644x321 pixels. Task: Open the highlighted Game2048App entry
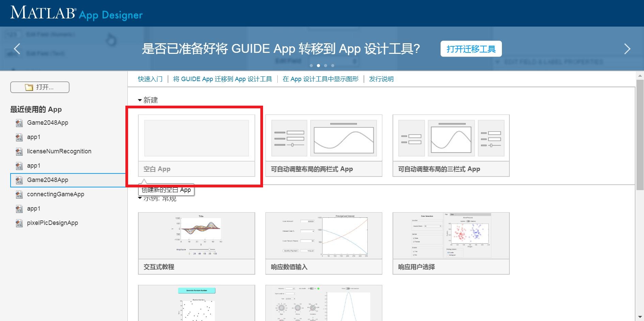(x=68, y=180)
